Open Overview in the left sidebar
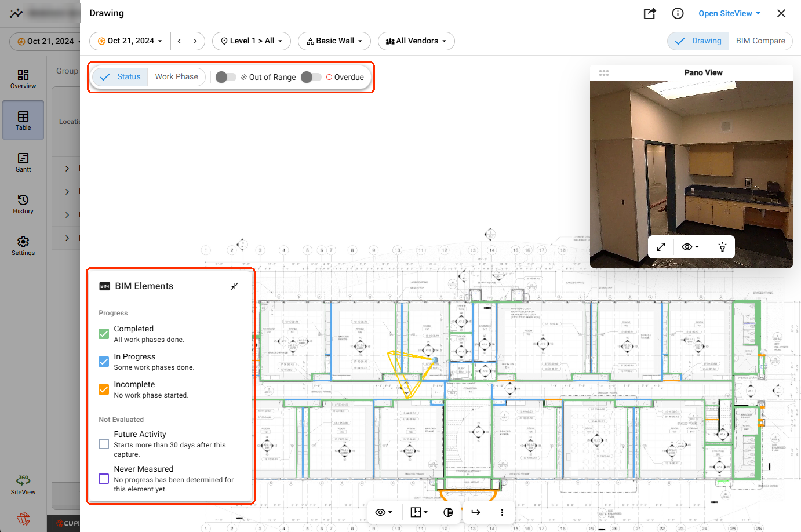Image resolution: width=801 pixels, height=532 pixels. point(23,79)
